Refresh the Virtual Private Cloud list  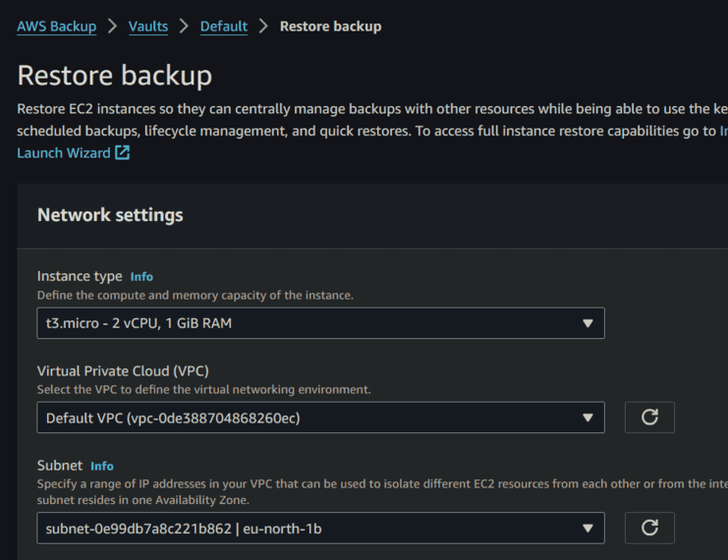(x=649, y=418)
